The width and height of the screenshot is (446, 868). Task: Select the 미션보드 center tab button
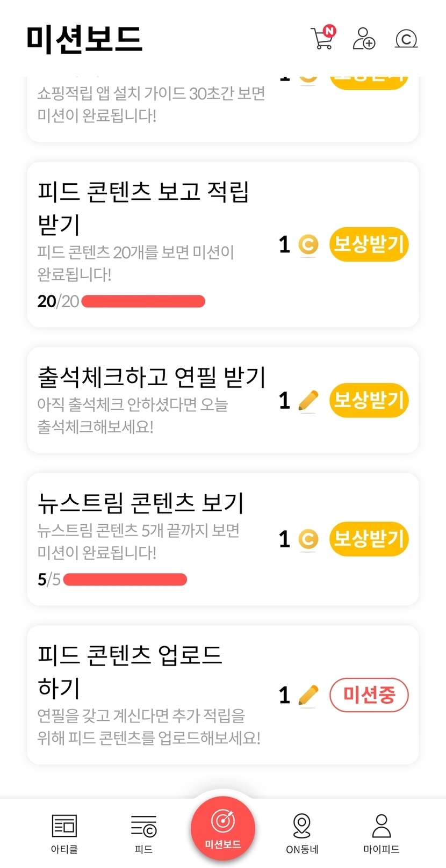click(223, 828)
